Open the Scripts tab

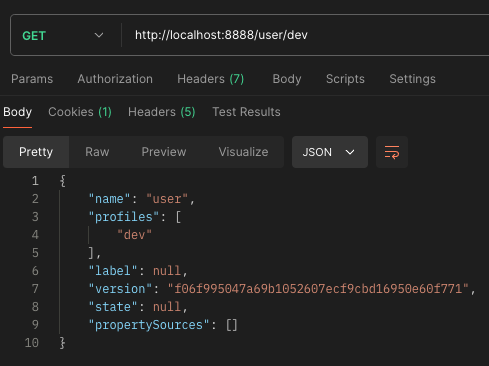[345, 79]
